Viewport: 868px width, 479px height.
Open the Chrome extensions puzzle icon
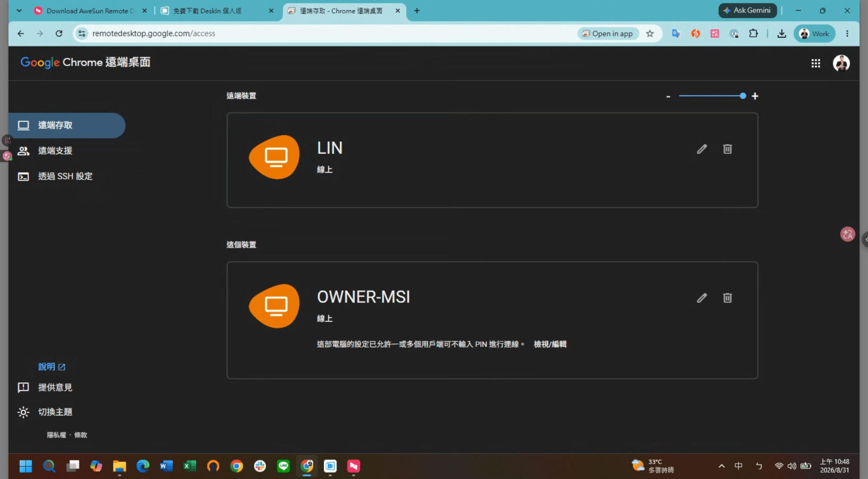[753, 33]
